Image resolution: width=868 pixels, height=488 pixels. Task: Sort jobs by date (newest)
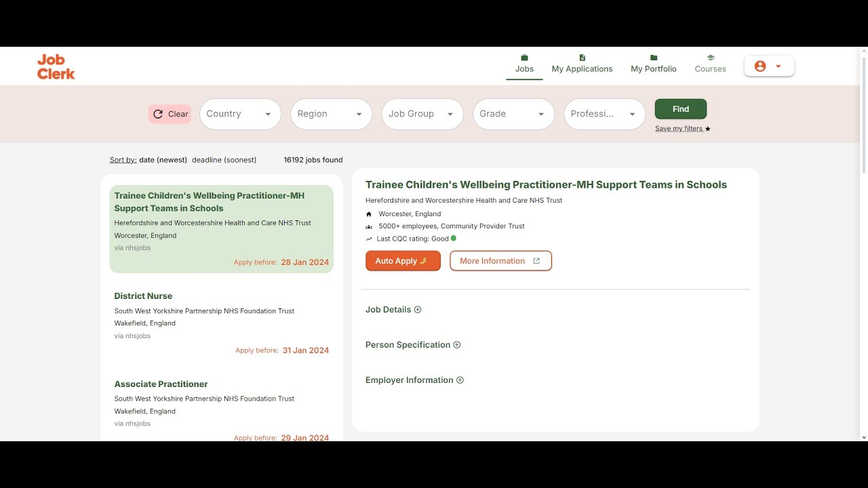(x=163, y=160)
